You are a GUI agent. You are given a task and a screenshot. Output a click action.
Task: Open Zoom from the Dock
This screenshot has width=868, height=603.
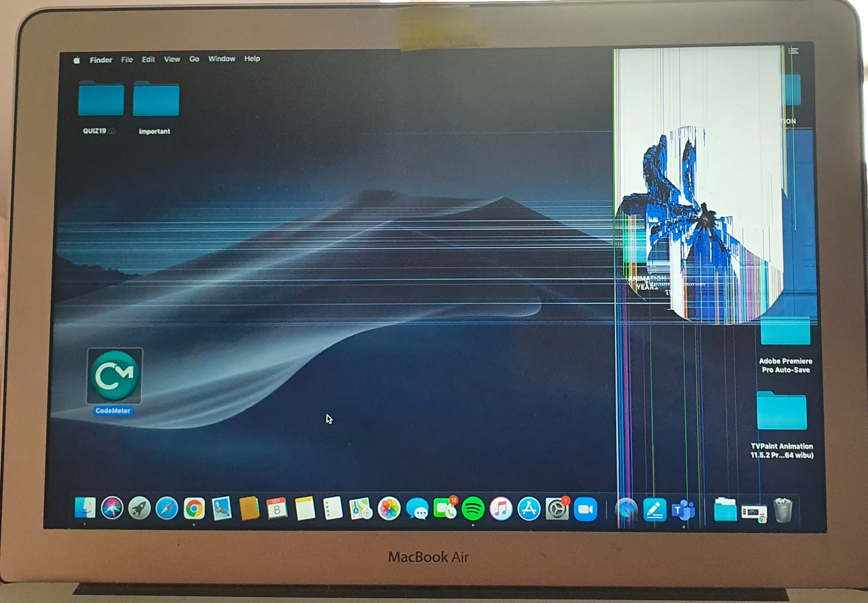click(585, 509)
